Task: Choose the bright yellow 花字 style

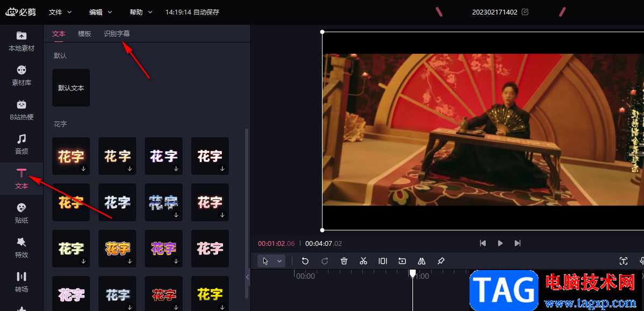Action: pyautogui.click(x=210, y=293)
